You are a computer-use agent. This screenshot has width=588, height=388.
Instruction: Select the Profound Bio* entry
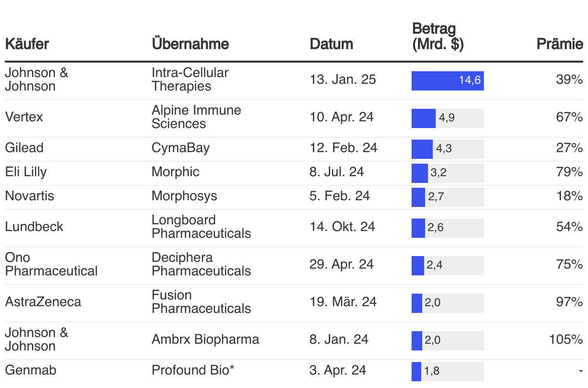tap(193, 370)
